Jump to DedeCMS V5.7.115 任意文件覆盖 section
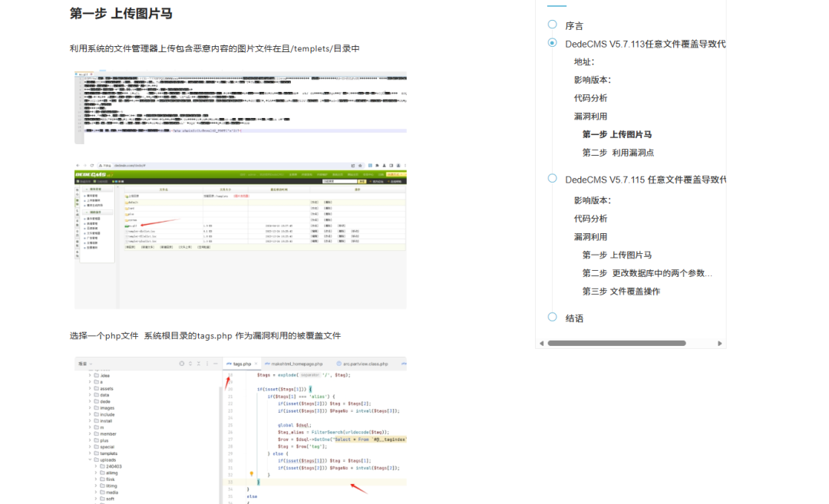The height and width of the screenshot is (504, 829). [645, 180]
